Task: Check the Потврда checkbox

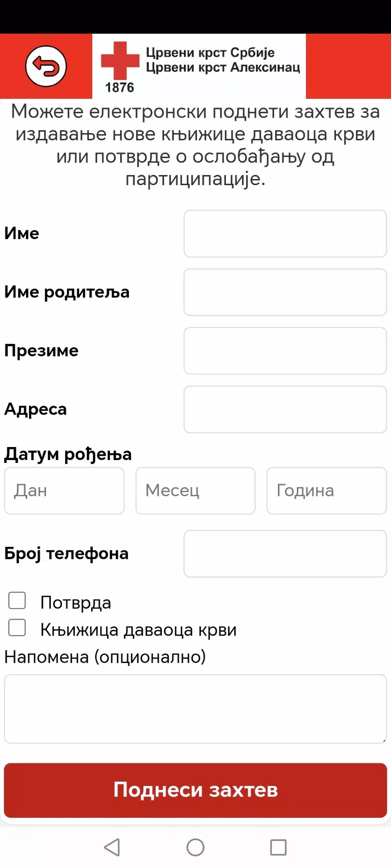Action: [x=17, y=601]
